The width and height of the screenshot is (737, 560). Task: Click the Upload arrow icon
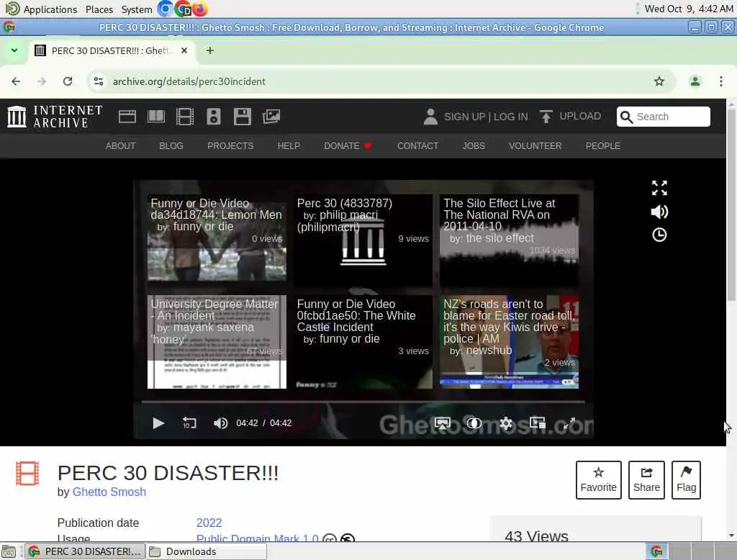(x=546, y=117)
